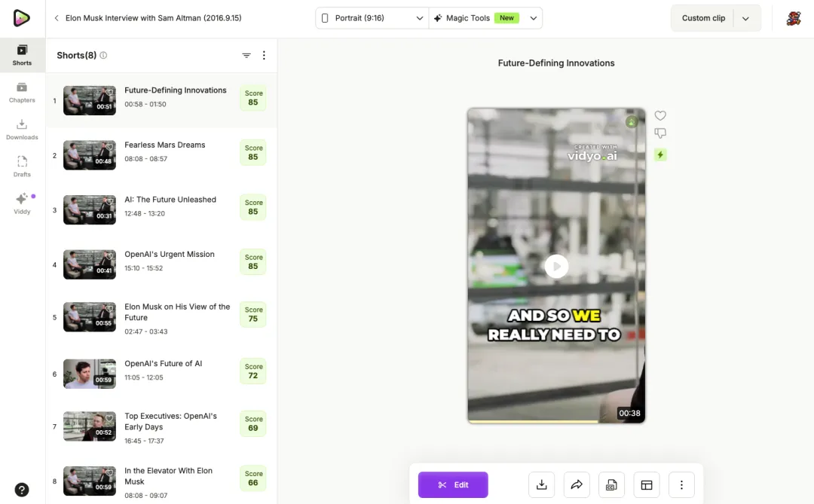Viewport: 814px width, 504px height.
Task: Expand the Custom clip dropdown arrow
Action: coord(745,19)
